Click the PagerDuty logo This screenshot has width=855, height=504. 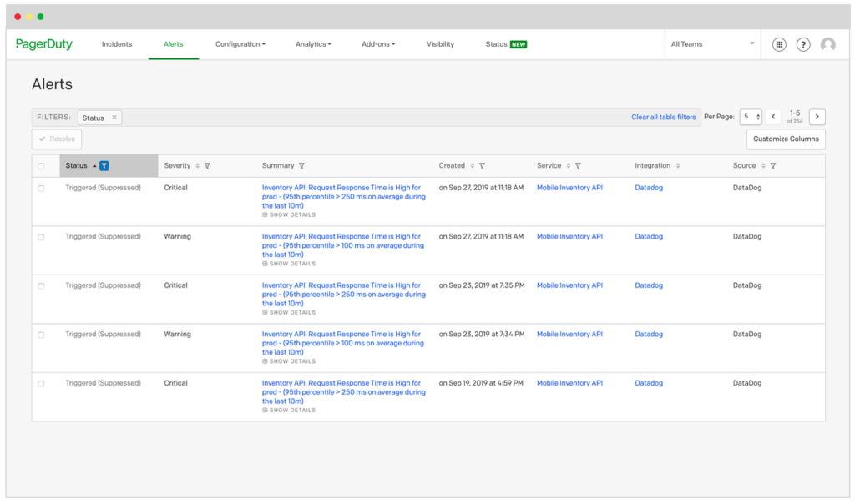(43, 44)
